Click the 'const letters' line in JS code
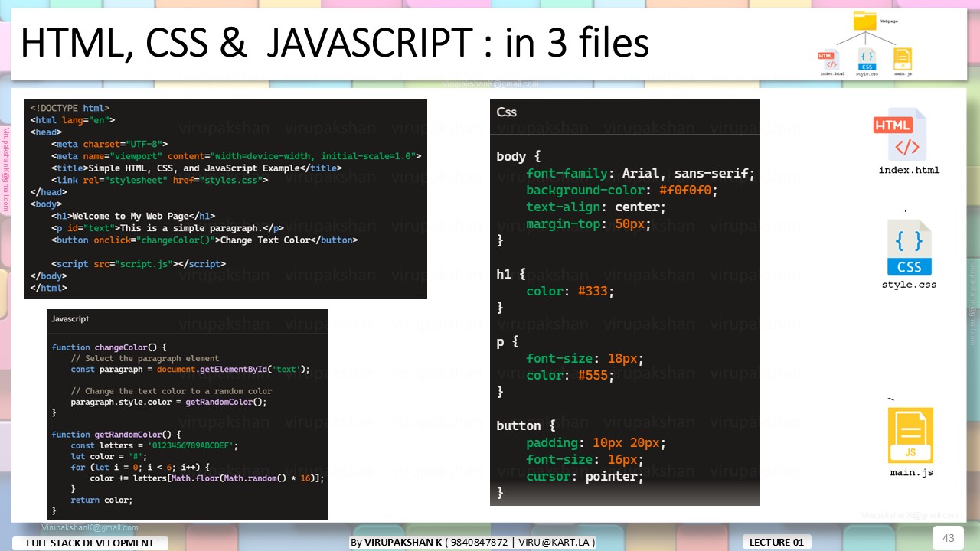980x551 pixels. [155, 445]
